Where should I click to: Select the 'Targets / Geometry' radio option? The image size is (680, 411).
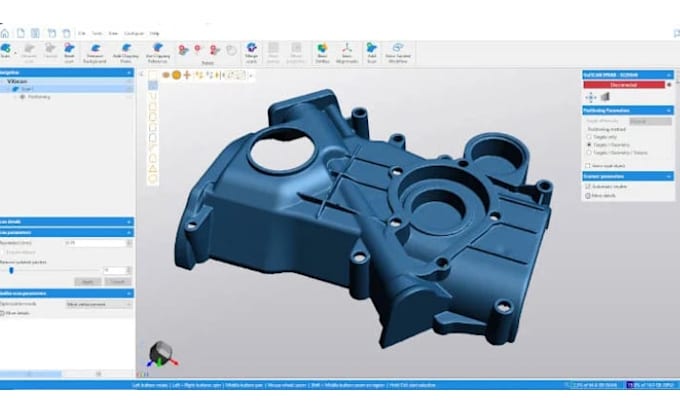tap(589, 145)
